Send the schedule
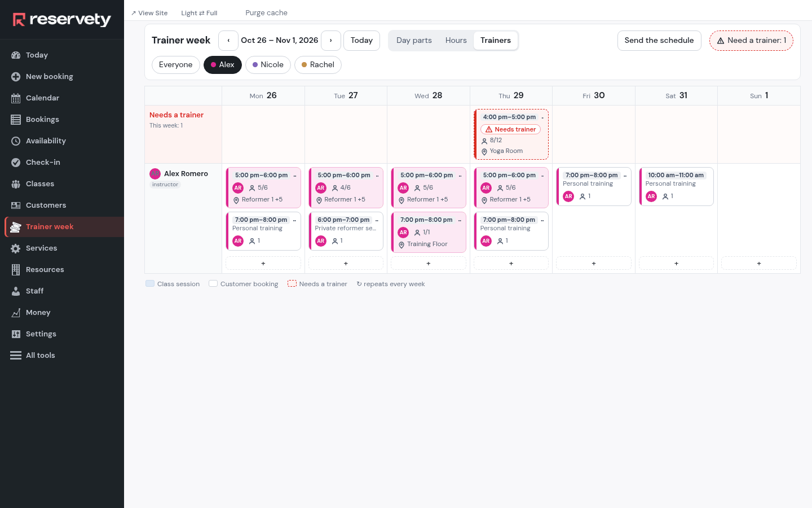Viewport: 812px width, 508px height. 659,41
